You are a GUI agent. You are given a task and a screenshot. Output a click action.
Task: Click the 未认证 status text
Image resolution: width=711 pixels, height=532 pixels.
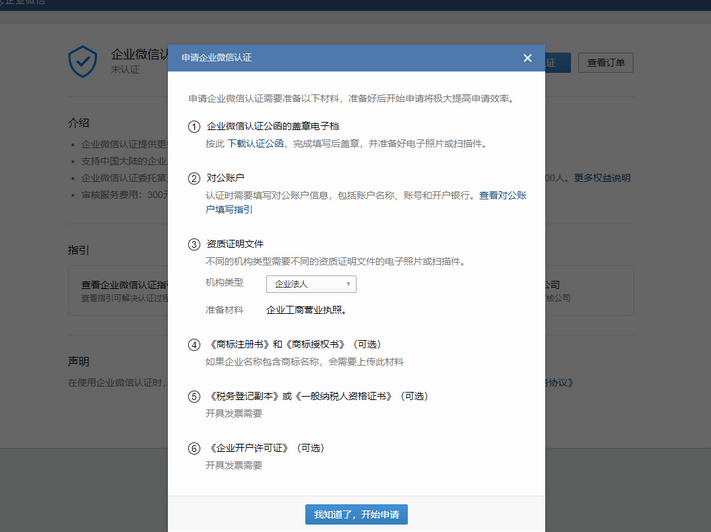125,69
